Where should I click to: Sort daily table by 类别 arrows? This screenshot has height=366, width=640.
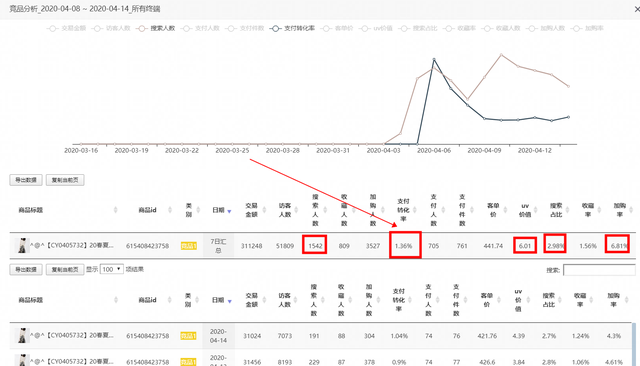pos(197,300)
